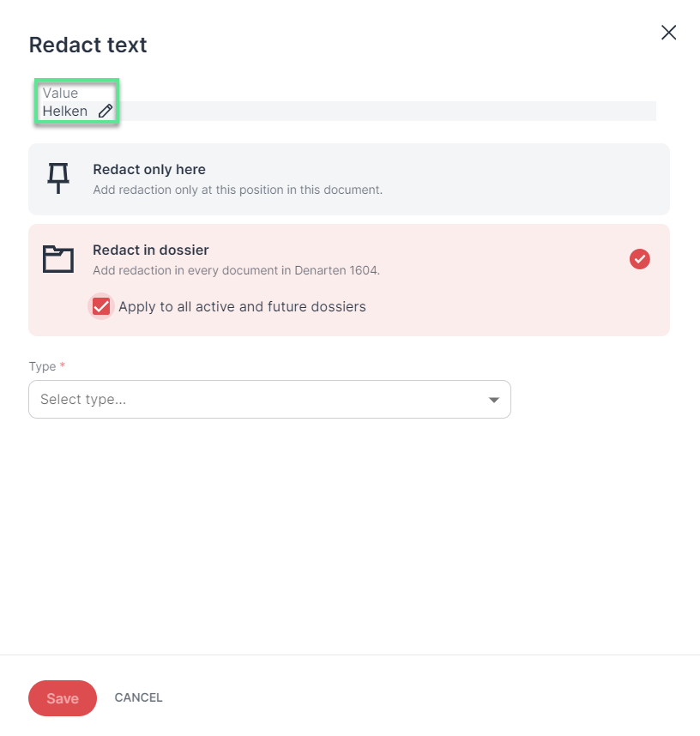Cancel the redact text dialog
Viewport: 700px width, 736px height.
point(138,697)
